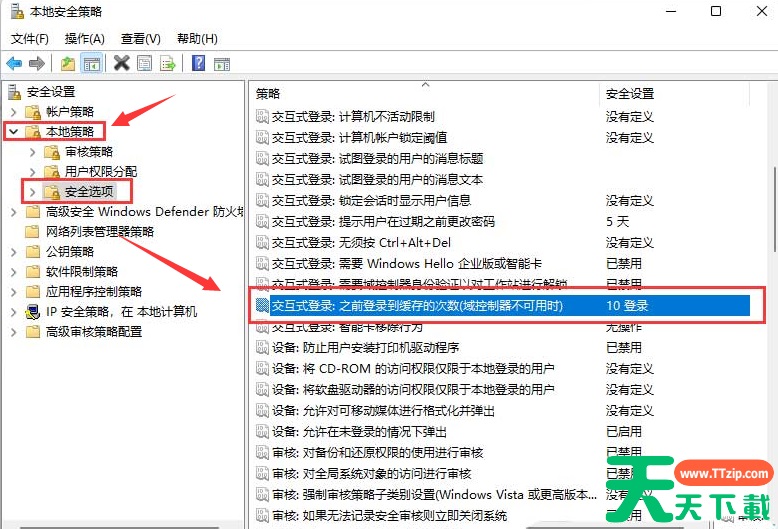Select 网络列表管理器策略 in the tree
Screen dimensions: 778x529
100,232
